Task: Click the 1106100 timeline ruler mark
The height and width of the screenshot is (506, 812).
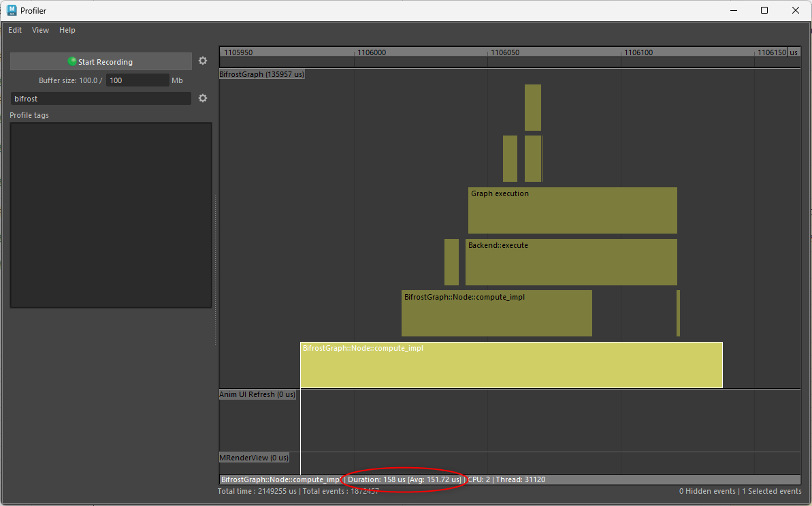Action: (638, 52)
